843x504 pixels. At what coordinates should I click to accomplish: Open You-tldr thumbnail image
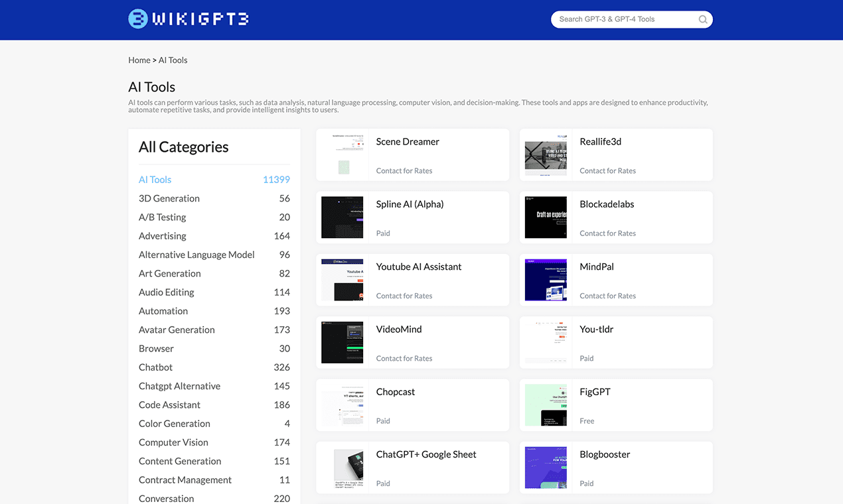coord(546,342)
